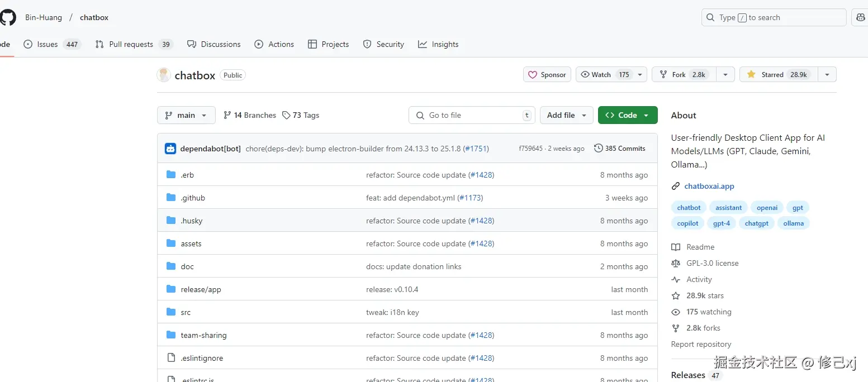Open the Releases 47 heading link
This screenshot has height=382, width=868.
click(x=696, y=375)
